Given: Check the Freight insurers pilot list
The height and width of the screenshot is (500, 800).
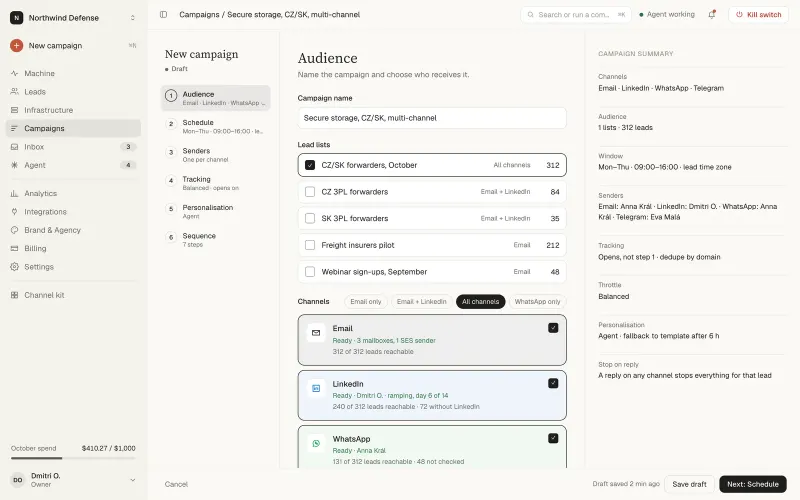Looking at the screenshot, I should [x=310, y=245].
